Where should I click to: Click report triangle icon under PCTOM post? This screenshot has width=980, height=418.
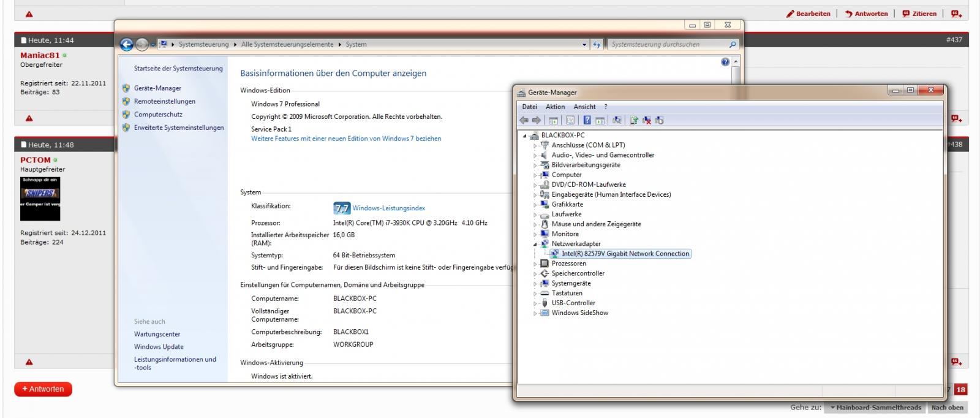(x=29, y=362)
